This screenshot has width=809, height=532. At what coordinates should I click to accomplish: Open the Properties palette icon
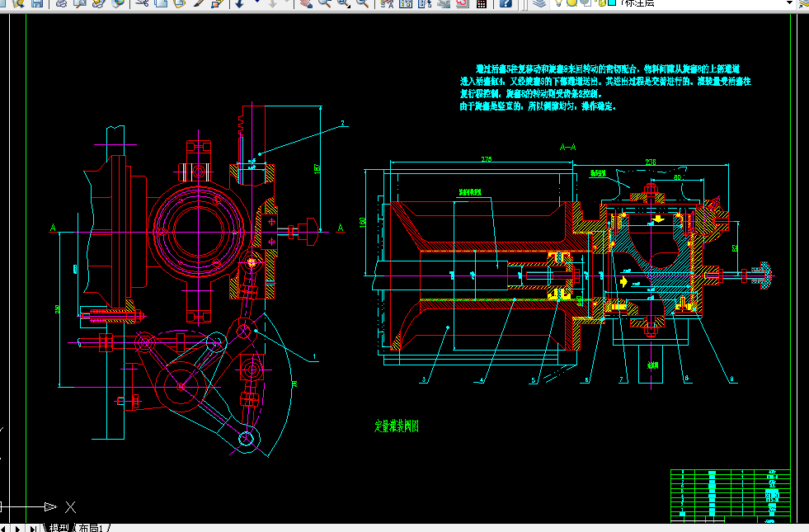(x=387, y=3)
